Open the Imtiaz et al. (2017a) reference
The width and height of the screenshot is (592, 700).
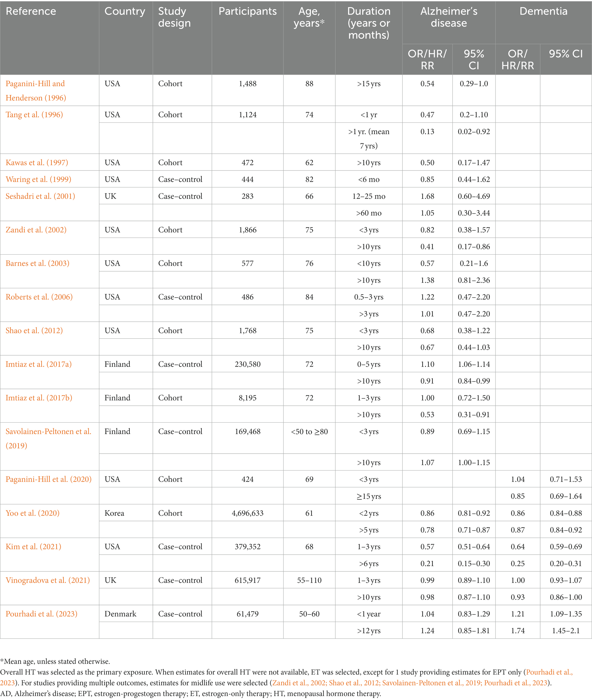point(39,364)
